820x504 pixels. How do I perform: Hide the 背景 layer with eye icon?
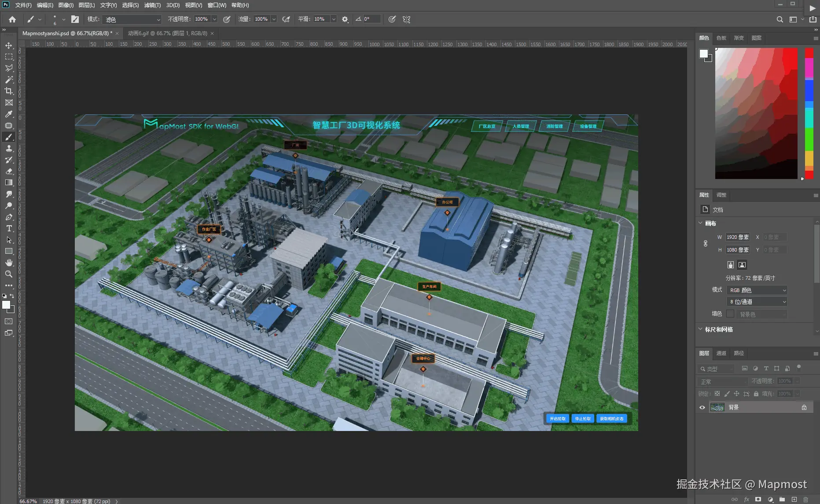(702, 407)
